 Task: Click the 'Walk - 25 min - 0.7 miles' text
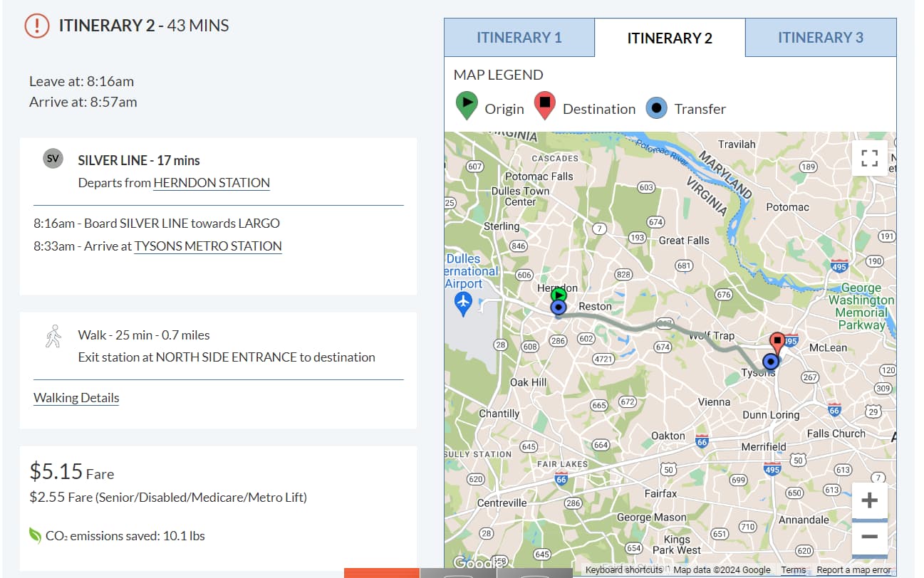point(144,335)
